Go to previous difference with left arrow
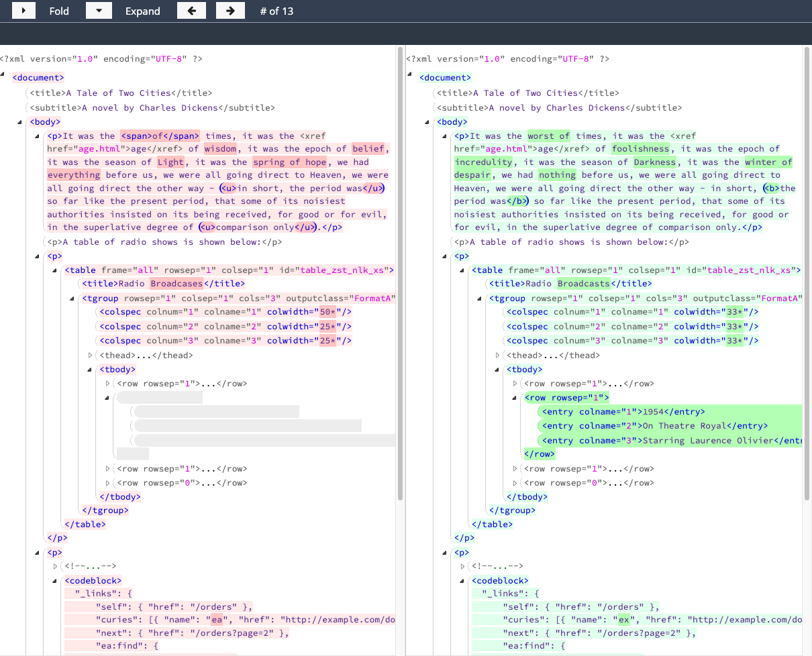 tap(192, 11)
